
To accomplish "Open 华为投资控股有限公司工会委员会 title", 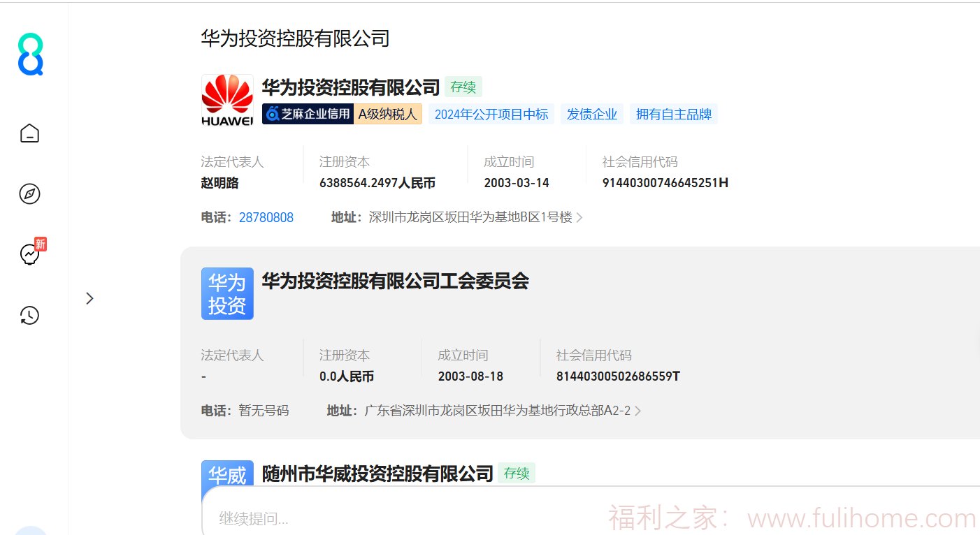I will point(396,281).
